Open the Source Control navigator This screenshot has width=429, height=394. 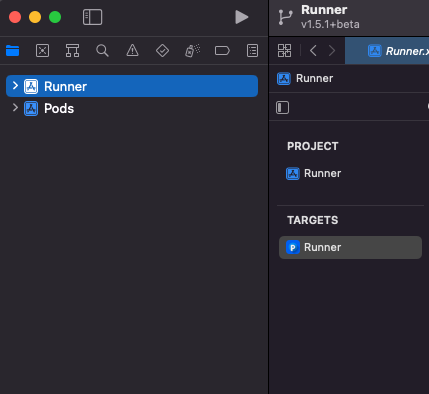coord(42,51)
